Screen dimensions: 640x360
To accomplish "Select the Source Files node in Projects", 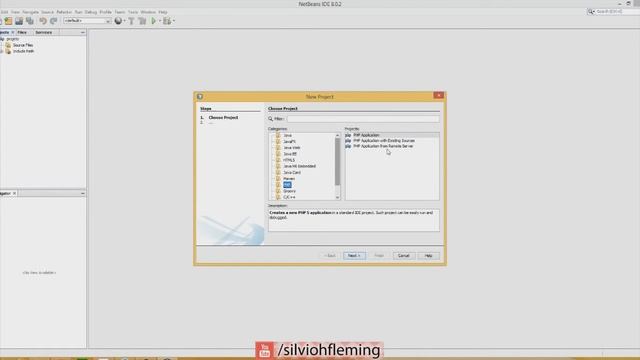I will click(x=23, y=45).
